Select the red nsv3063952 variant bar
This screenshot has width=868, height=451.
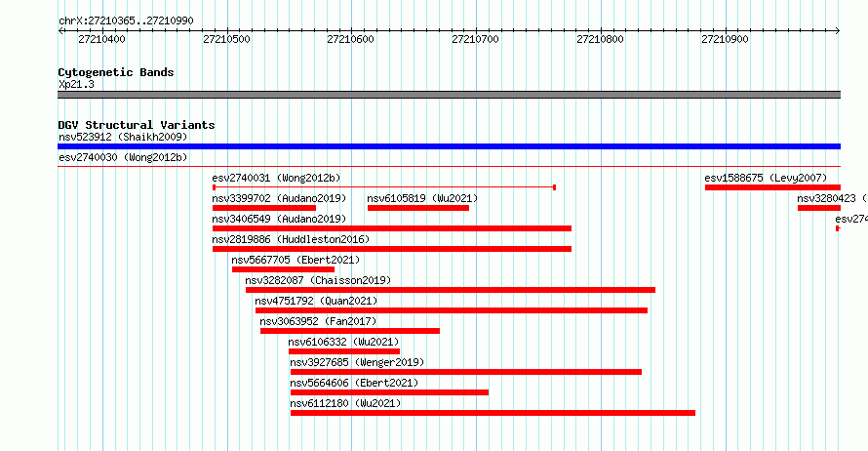(x=350, y=331)
